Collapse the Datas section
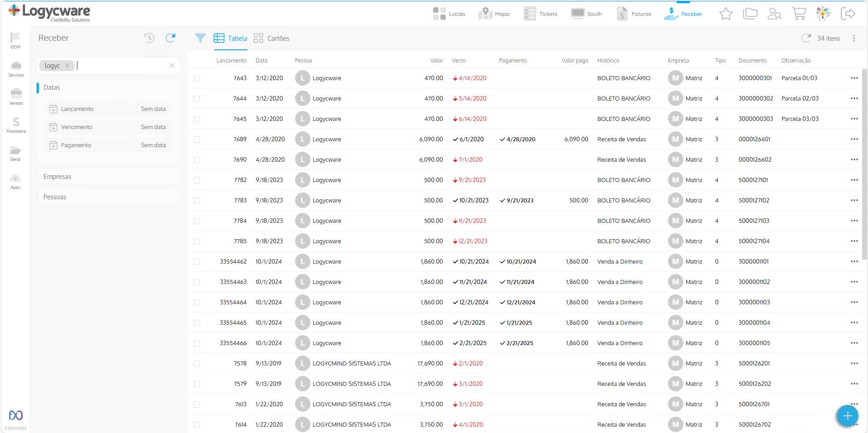The height and width of the screenshot is (433, 868). (108, 87)
